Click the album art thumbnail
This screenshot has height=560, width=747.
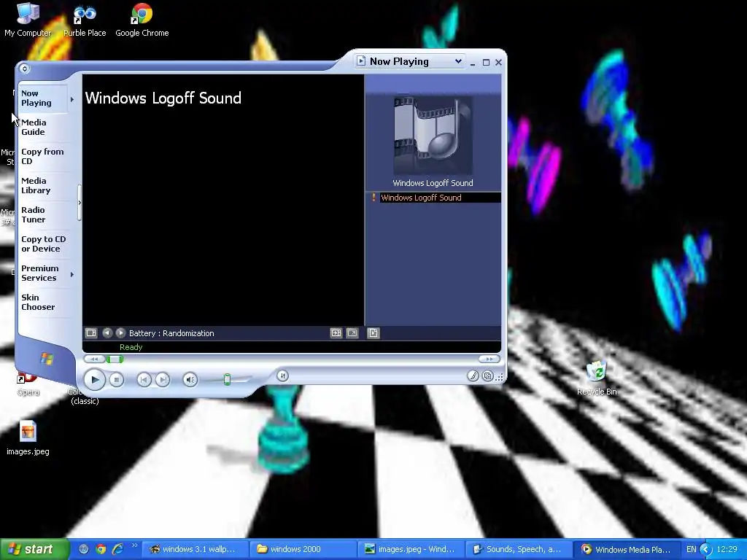coord(433,136)
